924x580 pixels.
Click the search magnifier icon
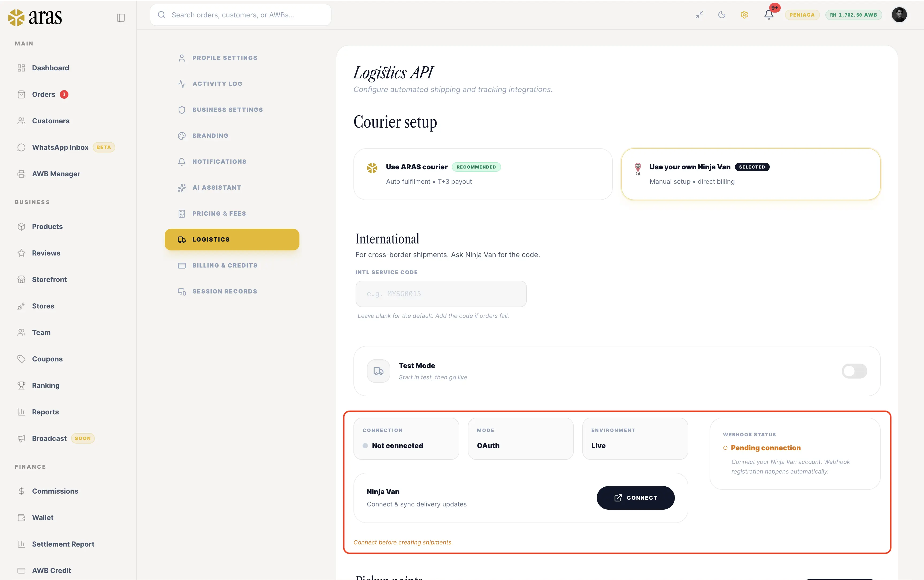point(161,15)
